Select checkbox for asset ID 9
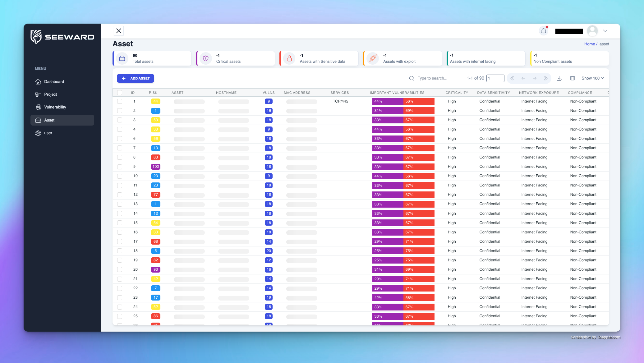This screenshot has width=644, height=363. coord(120,167)
